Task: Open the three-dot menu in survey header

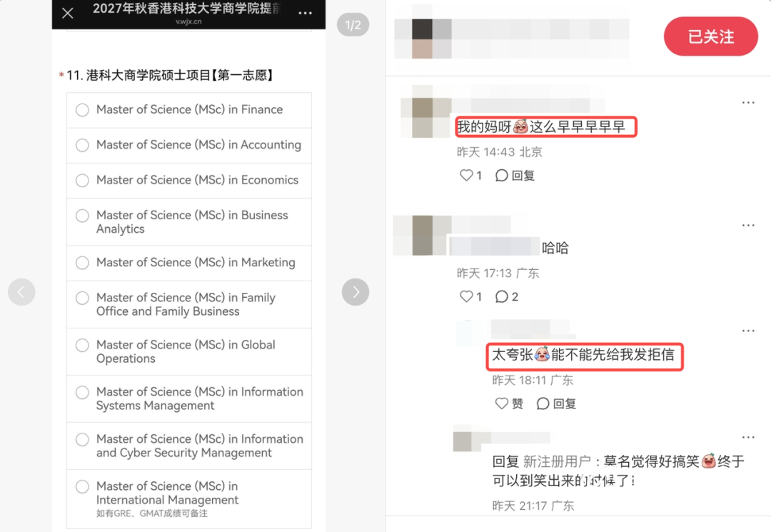Action: (x=305, y=14)
